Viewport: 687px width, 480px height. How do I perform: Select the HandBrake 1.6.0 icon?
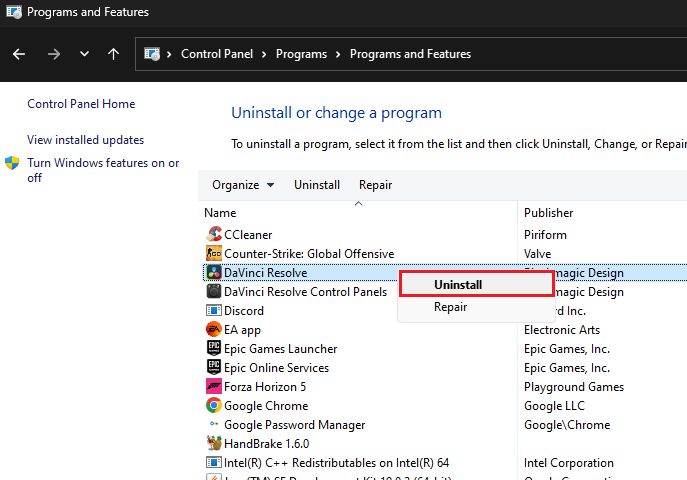[x=213, y=443]
